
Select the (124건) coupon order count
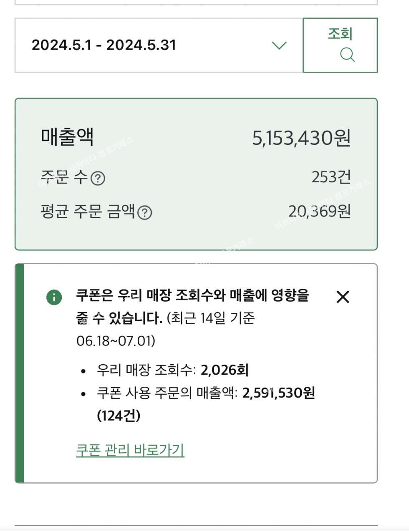click(x=119, y=416)
